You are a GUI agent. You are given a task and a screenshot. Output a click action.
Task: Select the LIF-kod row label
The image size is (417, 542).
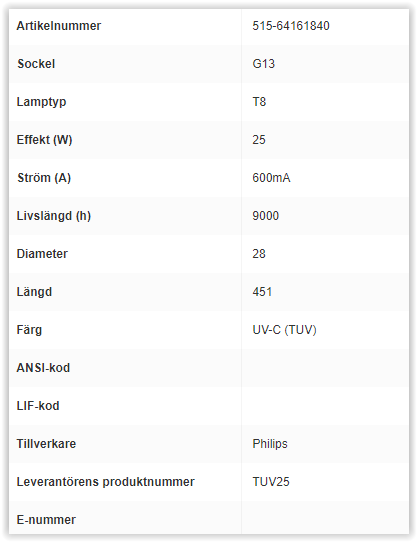[x=38, y=406]
